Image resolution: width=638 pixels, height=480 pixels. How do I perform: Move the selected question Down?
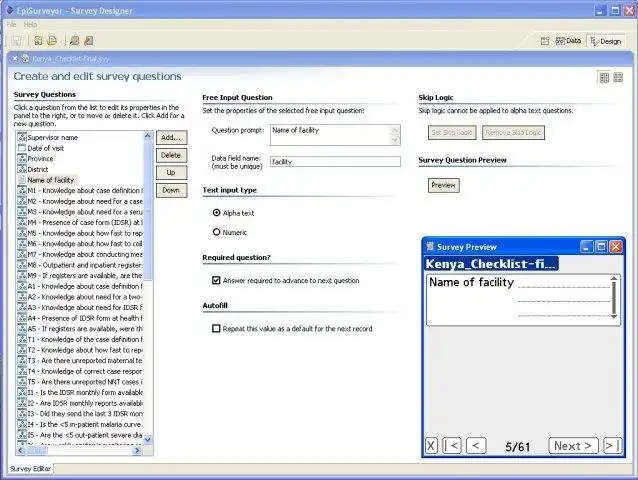coord(171,190)
